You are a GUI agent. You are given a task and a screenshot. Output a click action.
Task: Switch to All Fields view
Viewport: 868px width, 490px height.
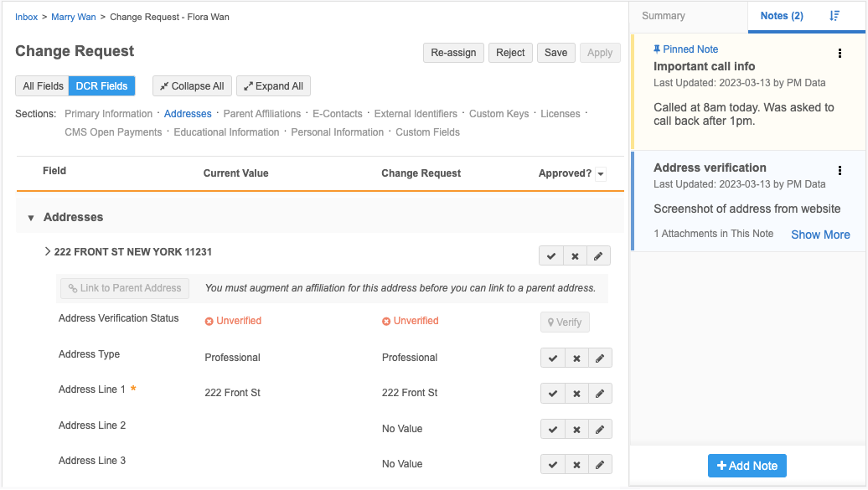click(43, 86)
